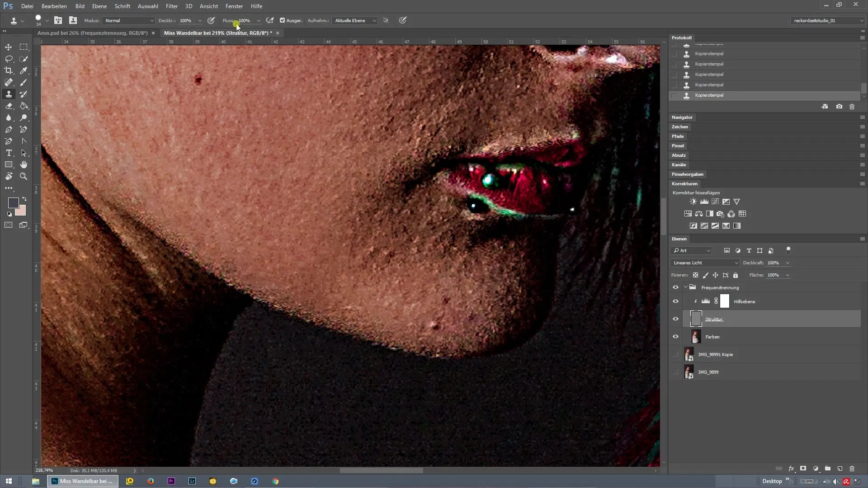Viewport: 868px width, 488px height.
Task: Select the History Brush tool
Action: [24, 94]
